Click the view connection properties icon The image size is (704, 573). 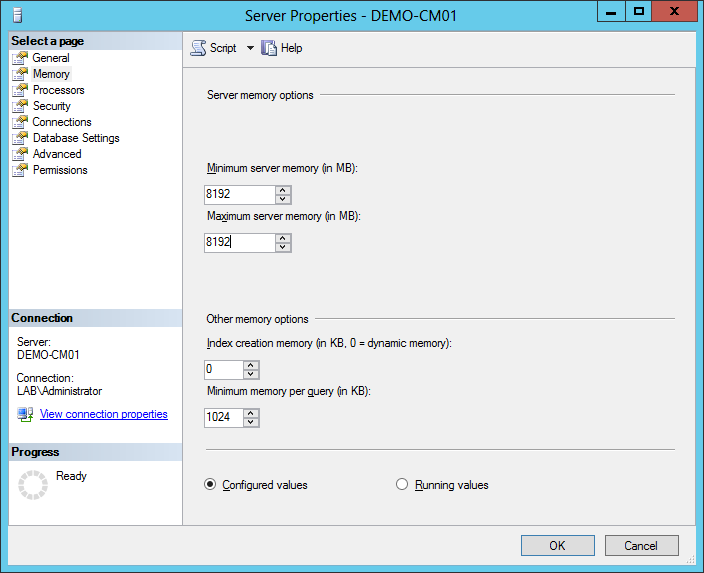tap(25, 414)
